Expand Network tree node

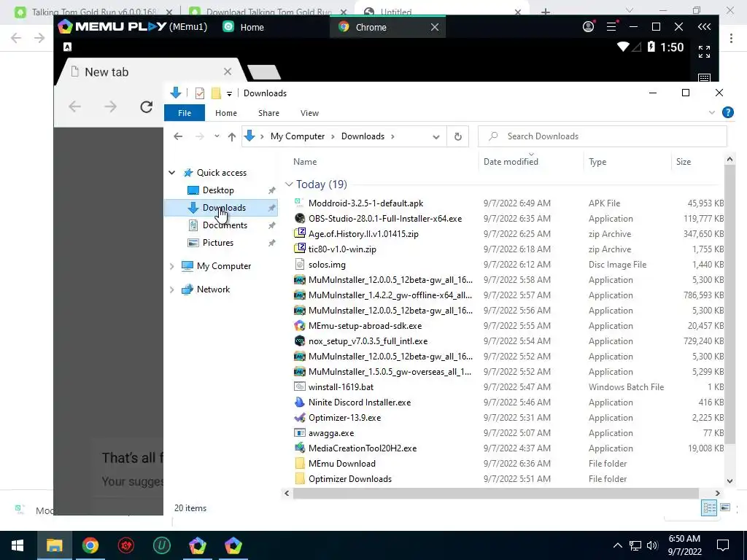coord(172,289)
